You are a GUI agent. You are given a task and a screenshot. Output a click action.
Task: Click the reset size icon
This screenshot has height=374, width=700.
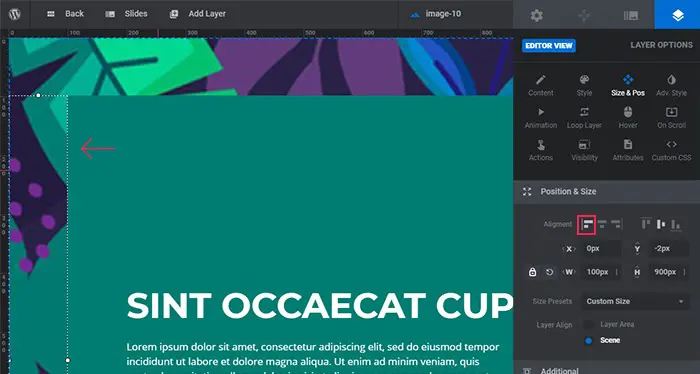click(550, 272)
